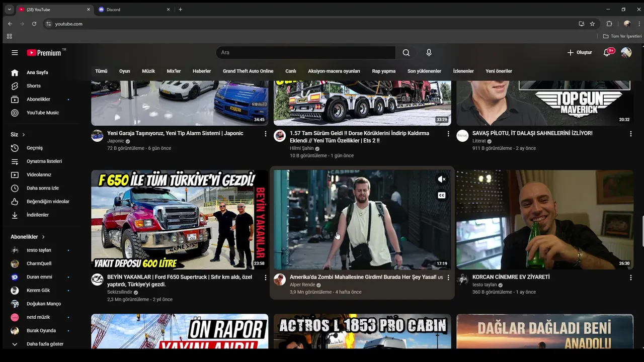Viewport: 644px width, 362px height.
Task: Select the Tümü filter chip
Action: 101,71
